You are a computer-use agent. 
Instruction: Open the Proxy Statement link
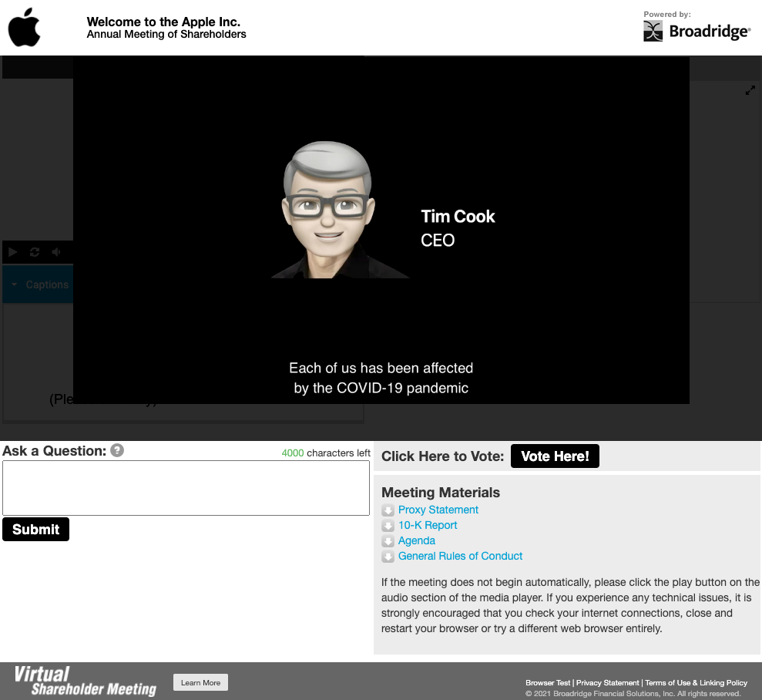438,510
